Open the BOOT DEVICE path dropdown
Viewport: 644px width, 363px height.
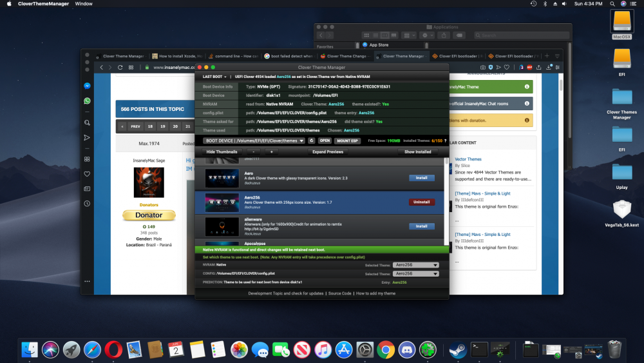pos(254,141)
